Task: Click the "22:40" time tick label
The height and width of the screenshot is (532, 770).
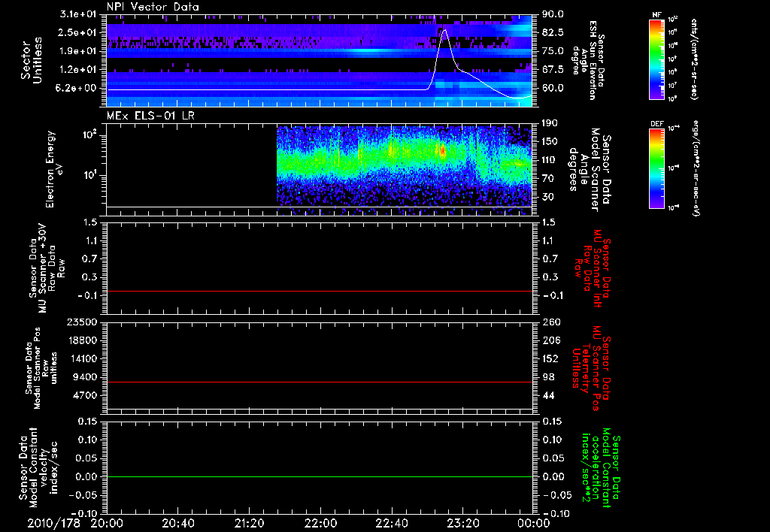Action: tap(391, 523)
